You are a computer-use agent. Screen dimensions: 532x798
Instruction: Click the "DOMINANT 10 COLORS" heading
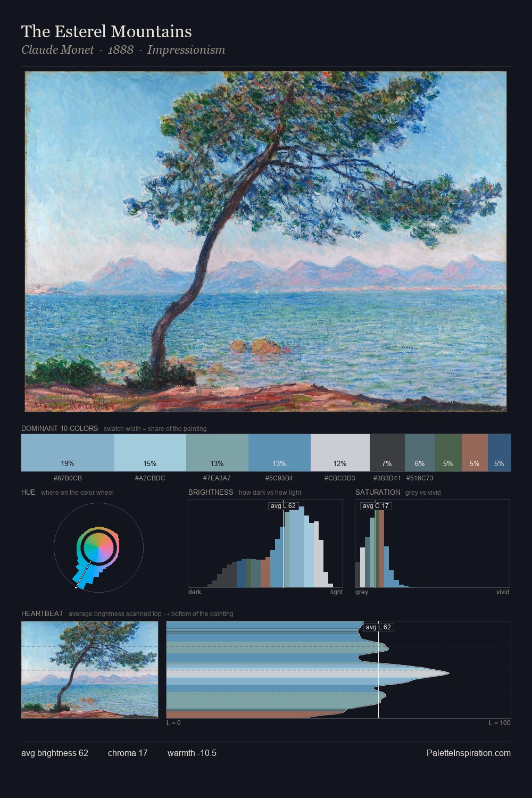pos(60,428)
